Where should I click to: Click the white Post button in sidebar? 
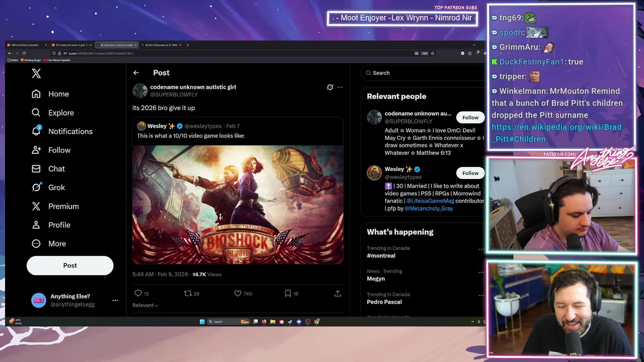click(x=70, y=265)
